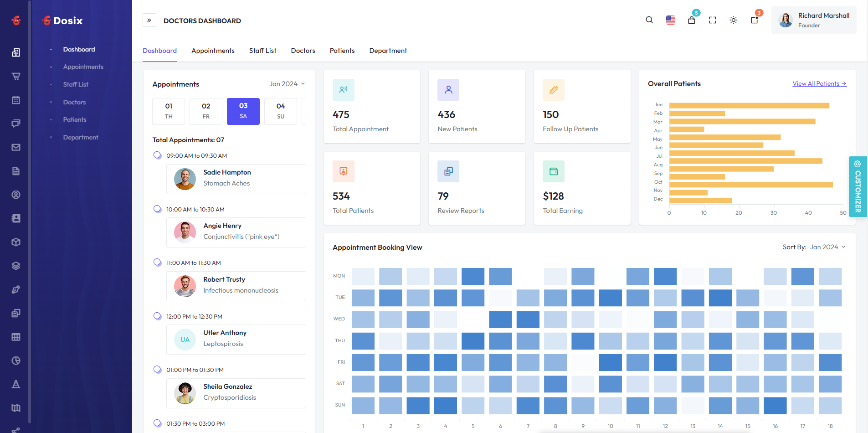The height and width of the screenshot is (433, 868).
Task: Open the calendar sidebar icon
Action: coord(16,100)
